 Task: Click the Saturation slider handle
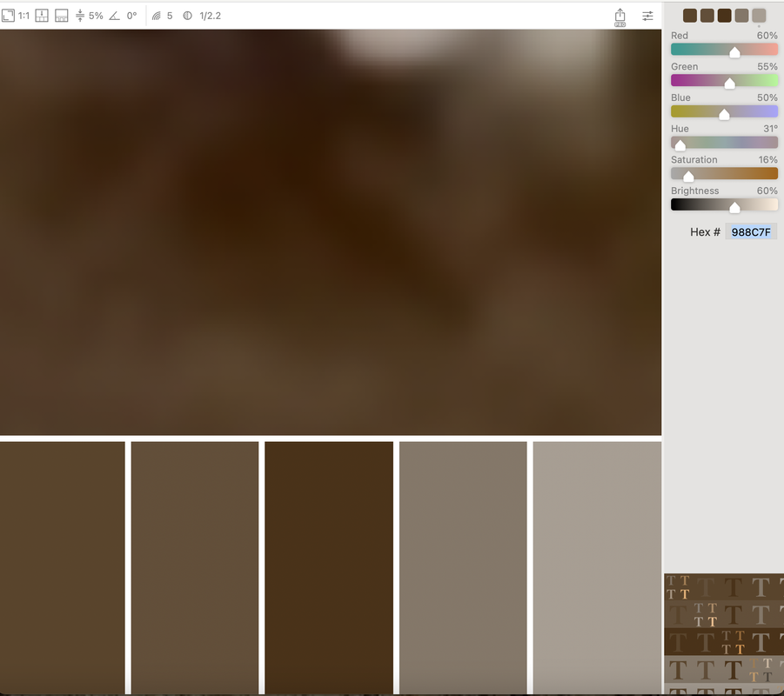click(x=688, y=176)
